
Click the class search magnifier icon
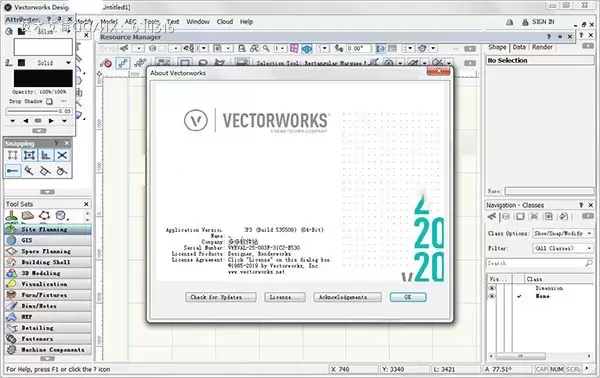pos(589,263)
